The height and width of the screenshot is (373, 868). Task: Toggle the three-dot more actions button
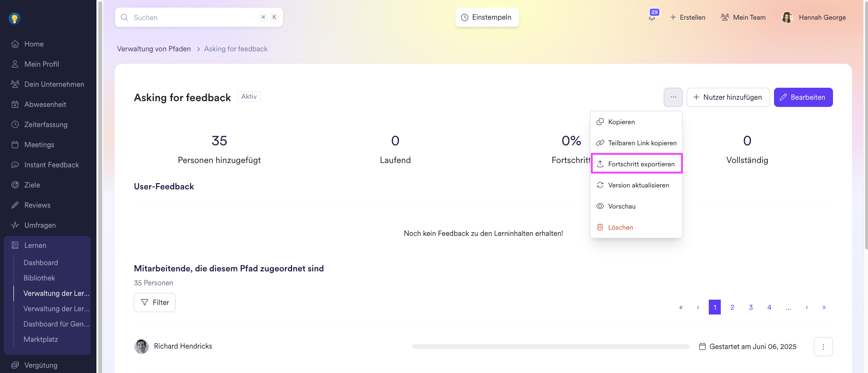tap(673, 97)
